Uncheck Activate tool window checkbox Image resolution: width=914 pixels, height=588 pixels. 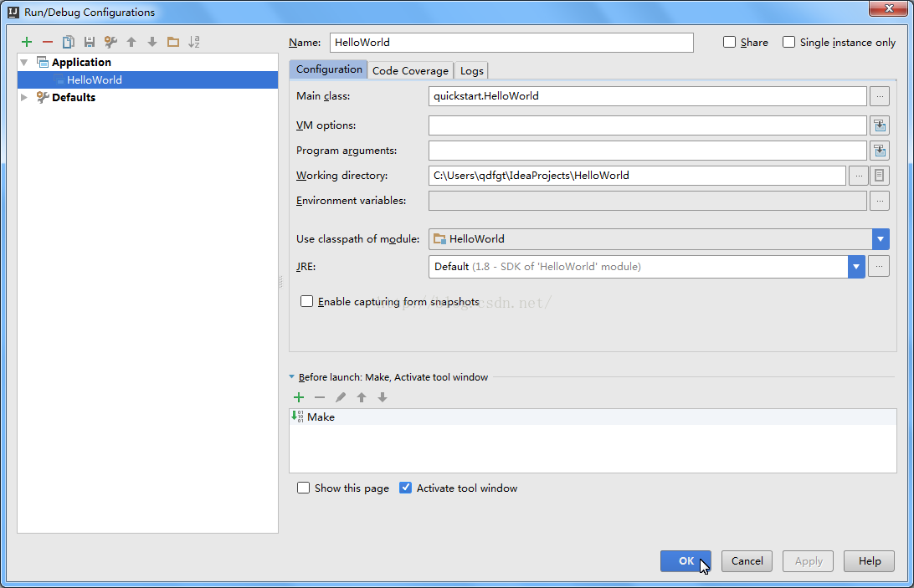(x=406, y=488)
